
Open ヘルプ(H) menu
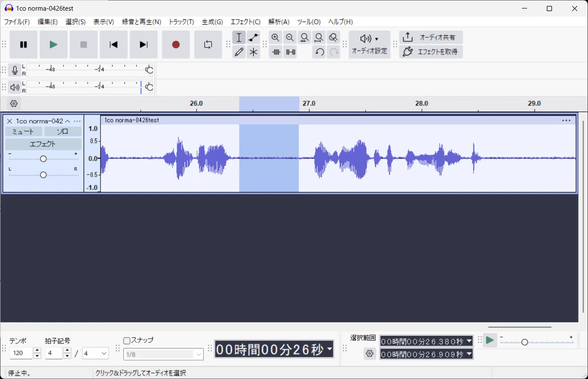(341, 22)
